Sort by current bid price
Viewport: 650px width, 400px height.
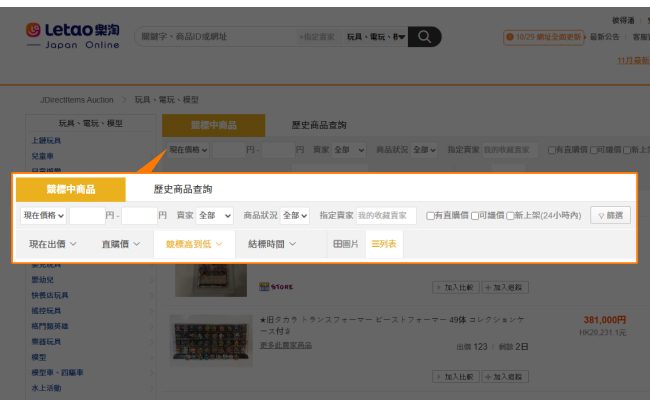pos(53,244)
